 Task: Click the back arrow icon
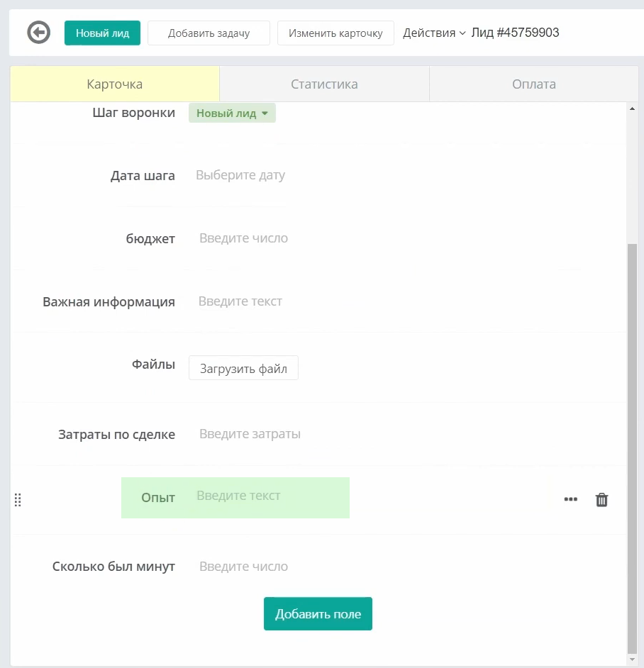pos(39,33)
